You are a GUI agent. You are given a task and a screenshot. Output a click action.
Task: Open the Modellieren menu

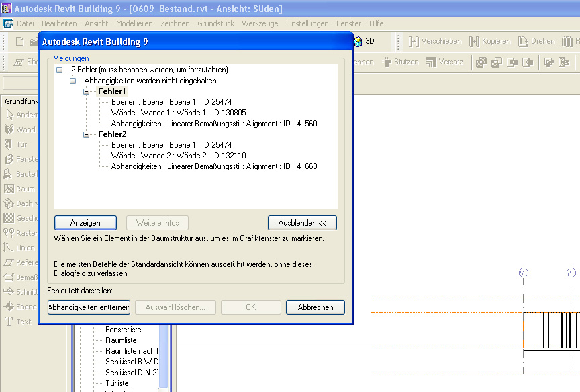(134, 23)
